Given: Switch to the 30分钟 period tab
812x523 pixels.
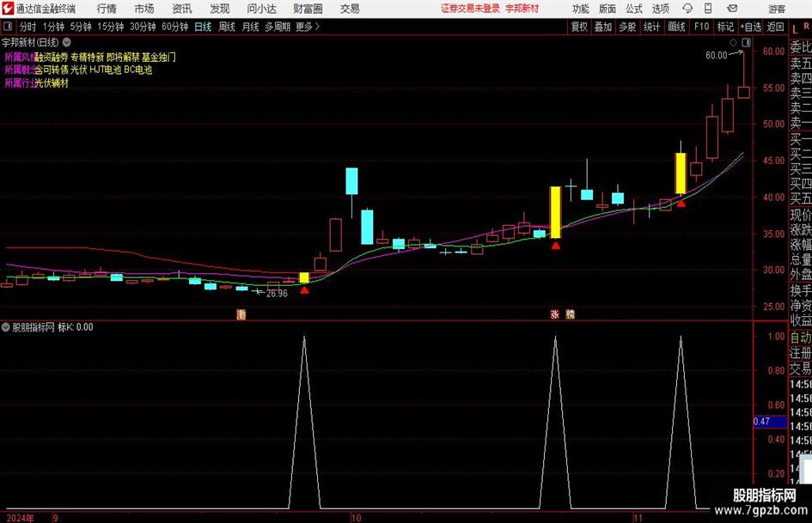Looking at the screenshot, I should click(143, 27).
